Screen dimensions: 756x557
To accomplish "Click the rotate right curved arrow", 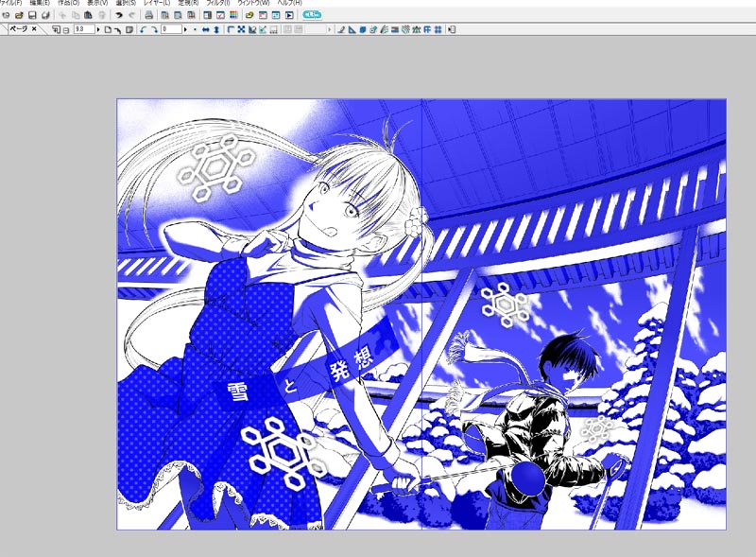I will point(154,29).
